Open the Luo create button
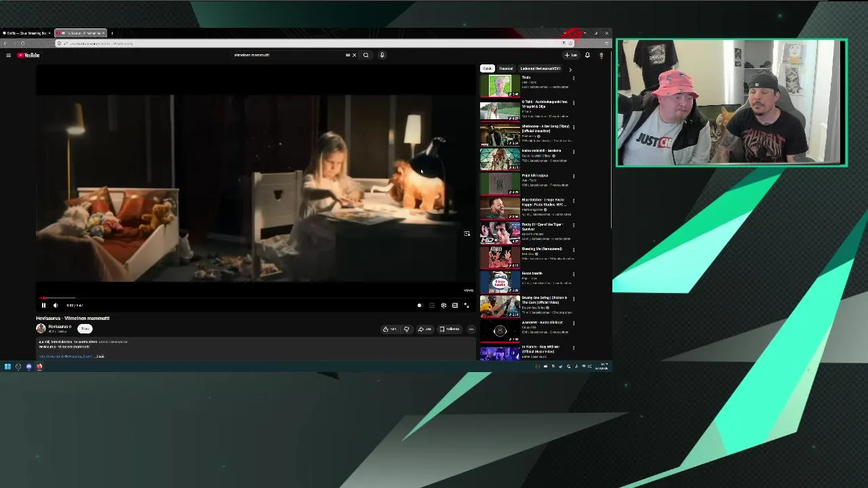 click(x=571, y=55)
